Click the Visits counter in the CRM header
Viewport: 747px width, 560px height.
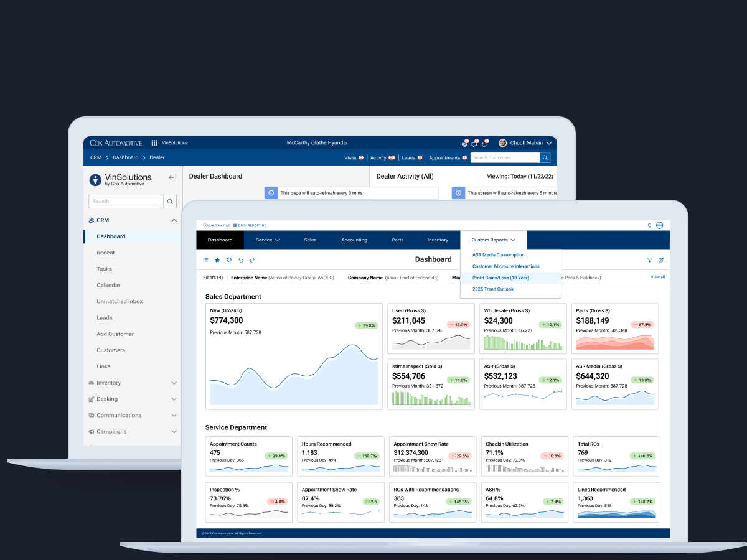(354, 158)
